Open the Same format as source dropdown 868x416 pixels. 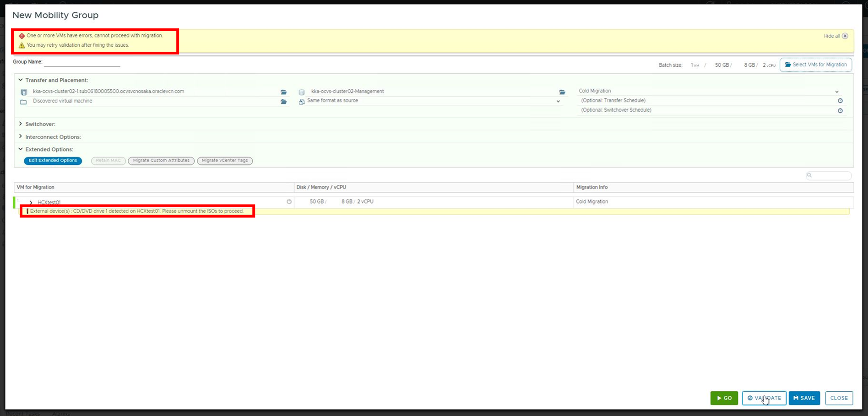click(558, 101)
